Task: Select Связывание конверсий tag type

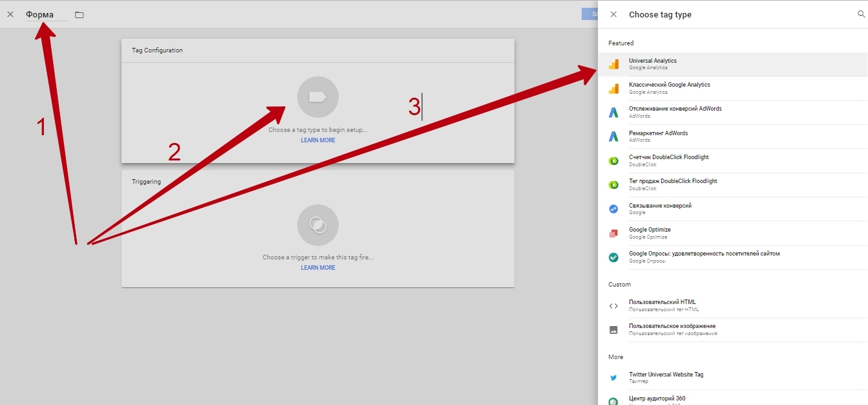Action: tap(733, 209)
